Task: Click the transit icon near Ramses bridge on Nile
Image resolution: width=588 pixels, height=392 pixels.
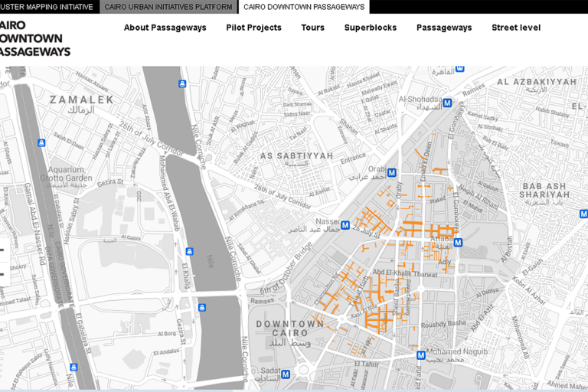Action: (202, 307)
